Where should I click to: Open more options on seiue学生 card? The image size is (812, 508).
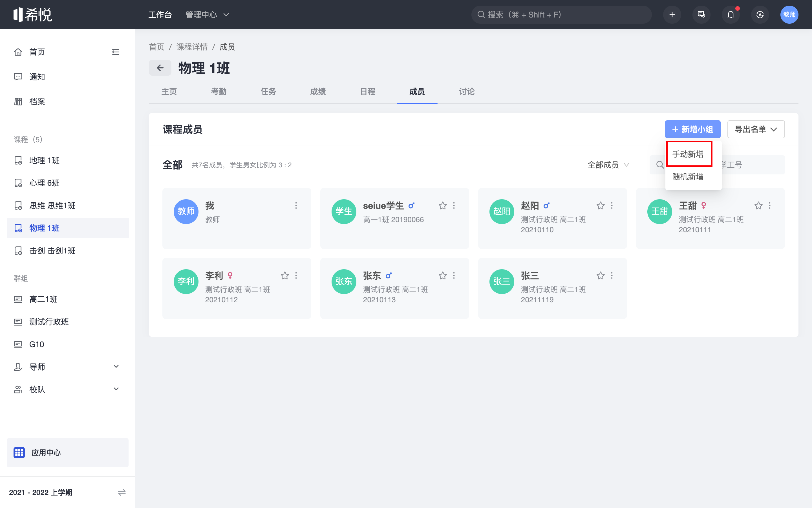pos(454,206)
